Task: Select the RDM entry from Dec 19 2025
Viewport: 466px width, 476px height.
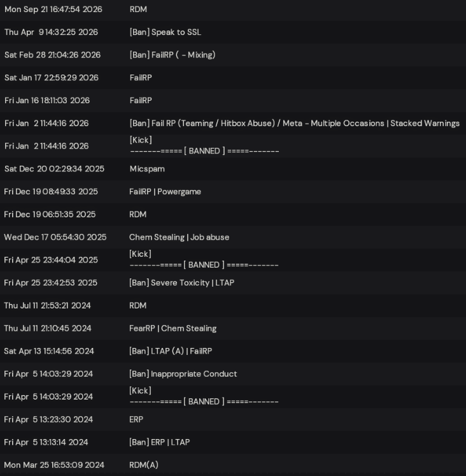Action: (x=233, y=214)
